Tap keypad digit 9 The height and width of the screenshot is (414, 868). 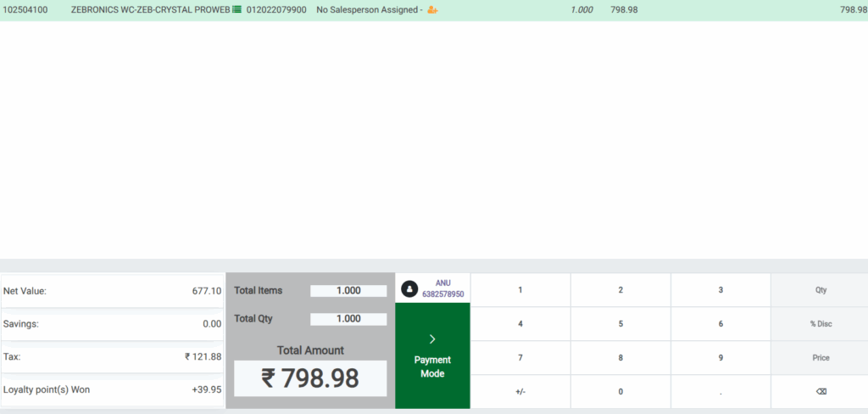click(721, 357)
